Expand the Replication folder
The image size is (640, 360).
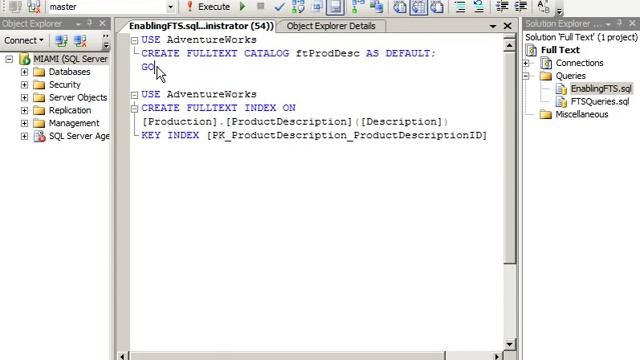tap(24, 110)
